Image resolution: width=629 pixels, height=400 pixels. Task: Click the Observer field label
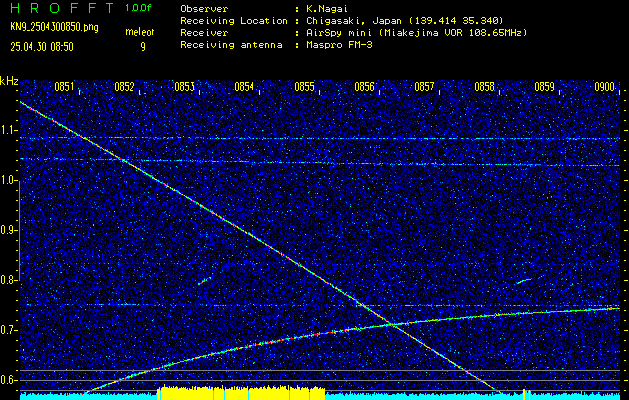pos(204,9)
